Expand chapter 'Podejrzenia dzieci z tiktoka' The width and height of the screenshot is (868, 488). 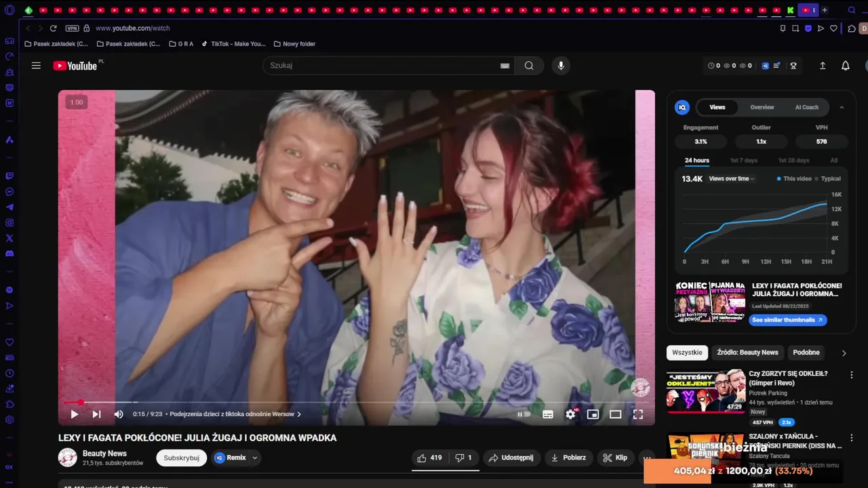click(x=235, y=414)
